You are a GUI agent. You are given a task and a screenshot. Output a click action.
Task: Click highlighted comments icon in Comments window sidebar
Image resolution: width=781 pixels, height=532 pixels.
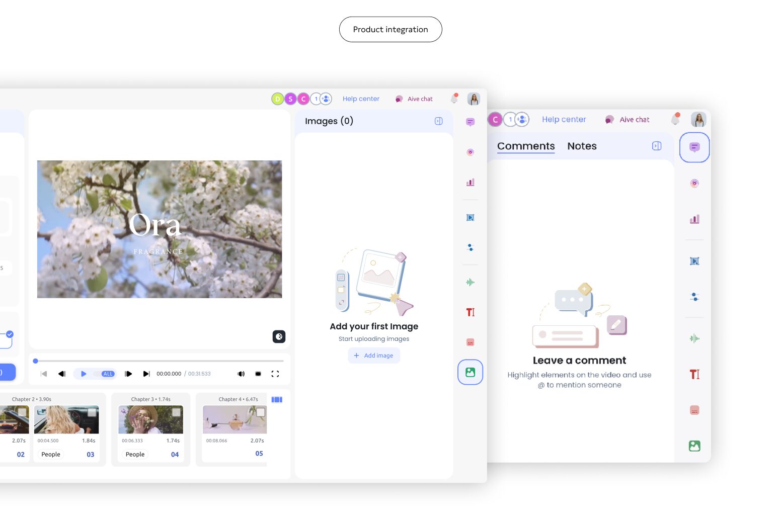pos(694,147)
